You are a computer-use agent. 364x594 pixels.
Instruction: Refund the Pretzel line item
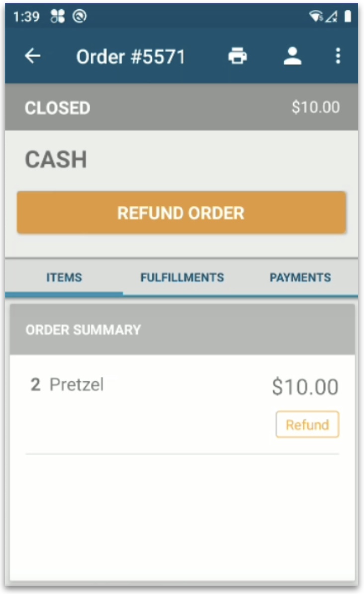click(x=307, y=425)
